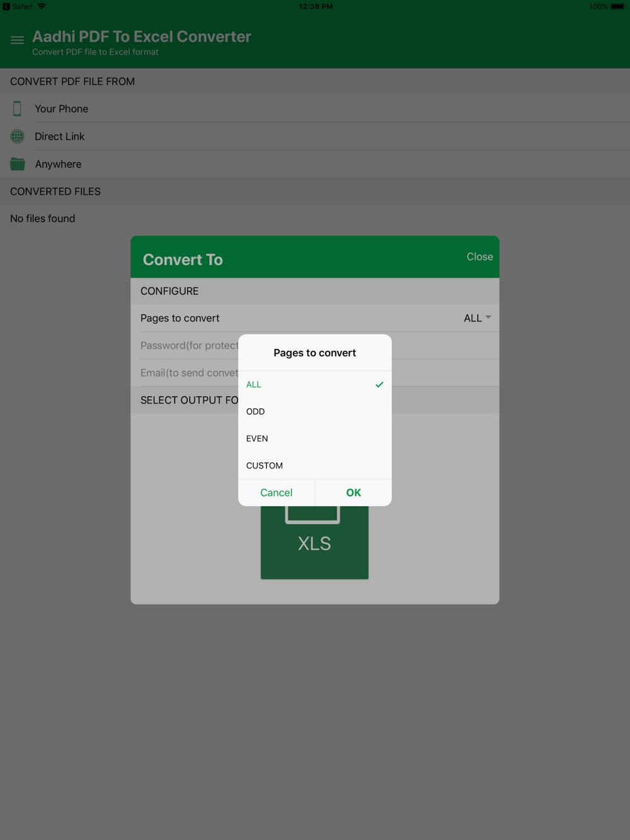
Task: Choose ALL in Pages to convert list
Action: pos(315,384)
